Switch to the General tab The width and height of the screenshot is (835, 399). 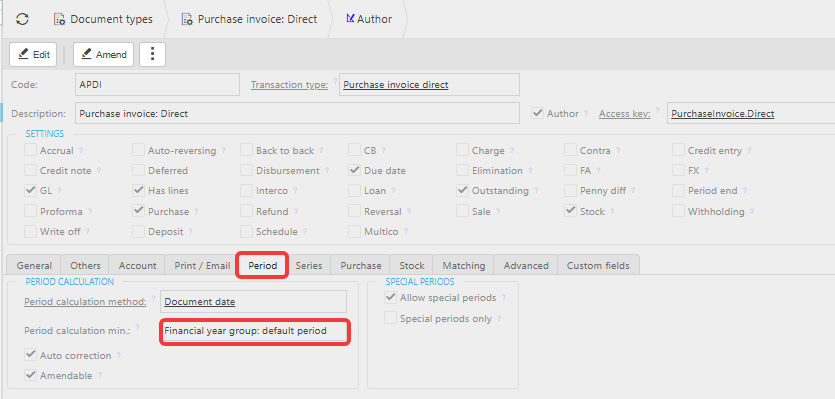(34, 265)
